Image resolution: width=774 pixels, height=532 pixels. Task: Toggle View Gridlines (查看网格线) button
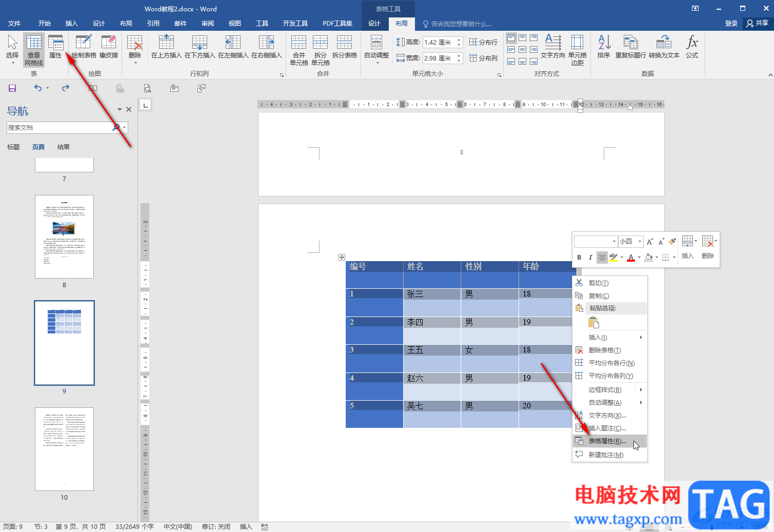click(x=34, y=50)
